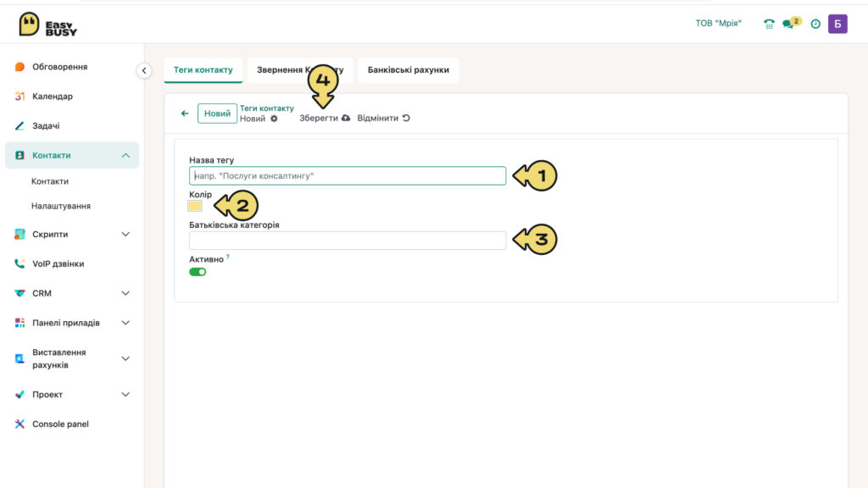Open the Батьківська категорія dropdown field
This screenshot has height=488, width=868.
(348, 240)
